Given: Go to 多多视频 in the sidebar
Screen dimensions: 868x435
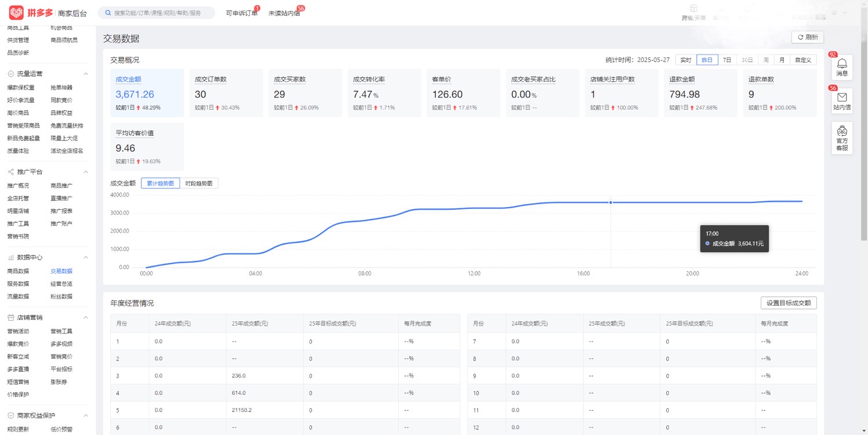Looking at the screenshot, I should pyautogui.click(x=61, y=344).
